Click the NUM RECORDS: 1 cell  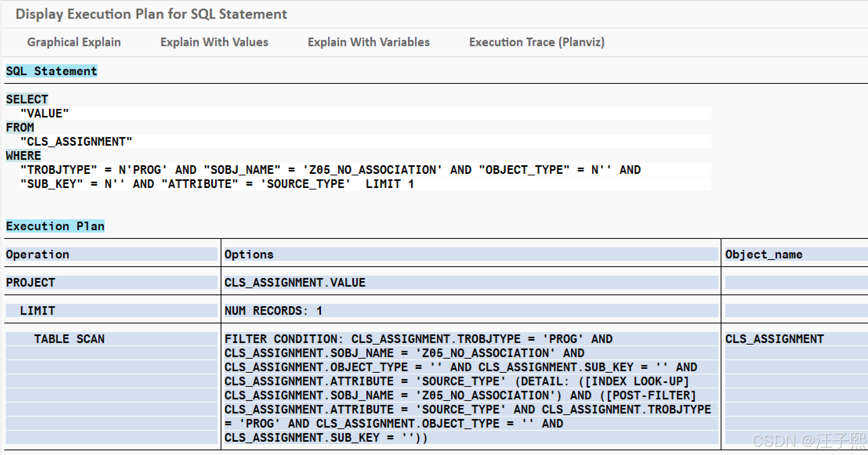pos(273,311)
